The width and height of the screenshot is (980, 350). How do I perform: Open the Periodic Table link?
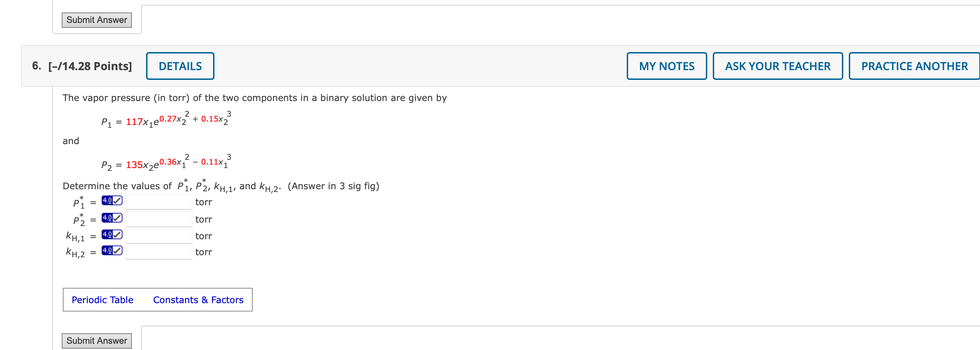(x=102, y=299)
